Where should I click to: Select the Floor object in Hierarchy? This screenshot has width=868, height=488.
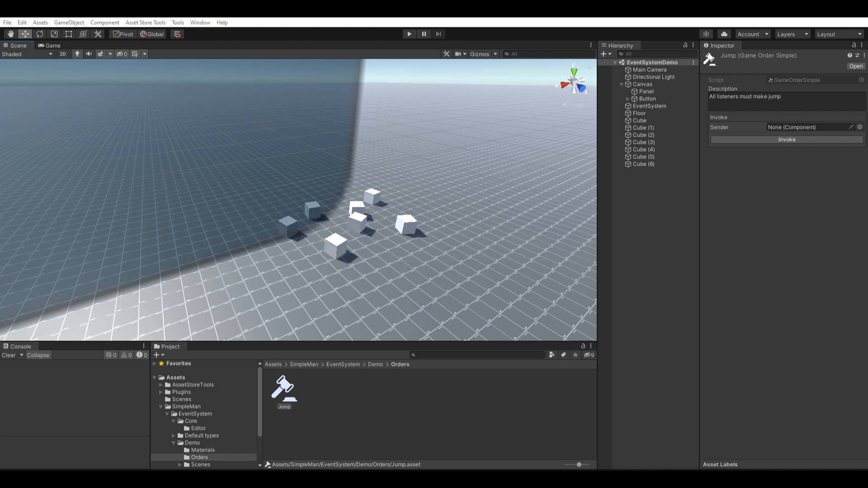coord(639,113)
